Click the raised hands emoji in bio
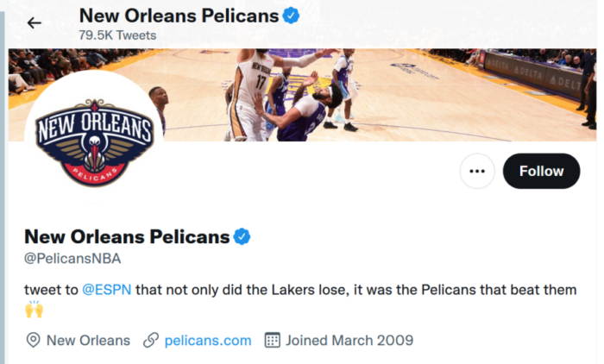Screen dimensions: 604x364 click(x=34, y=310)
